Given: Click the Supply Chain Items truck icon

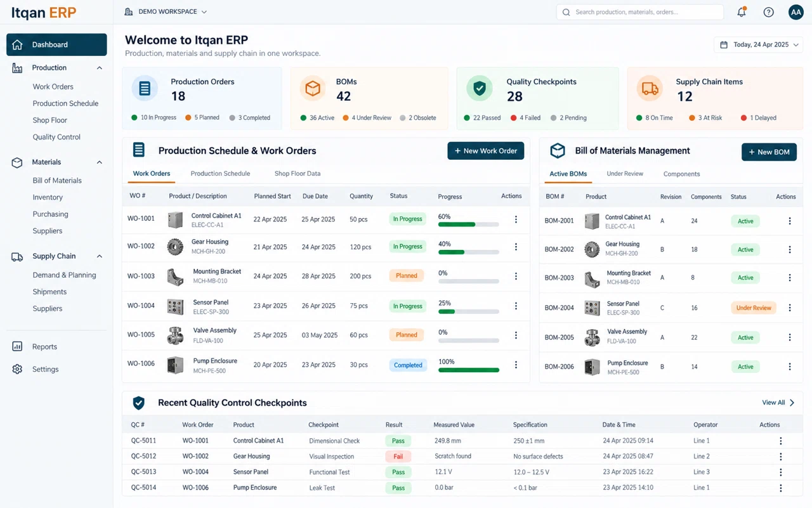Looking at the screenshot, I should coord(650,89).
